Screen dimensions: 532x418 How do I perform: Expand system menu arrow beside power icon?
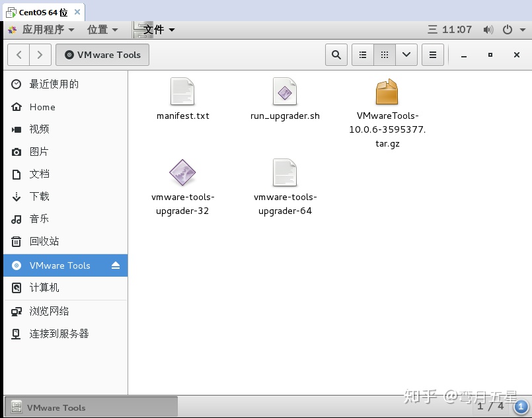click(x=523, y=30)
